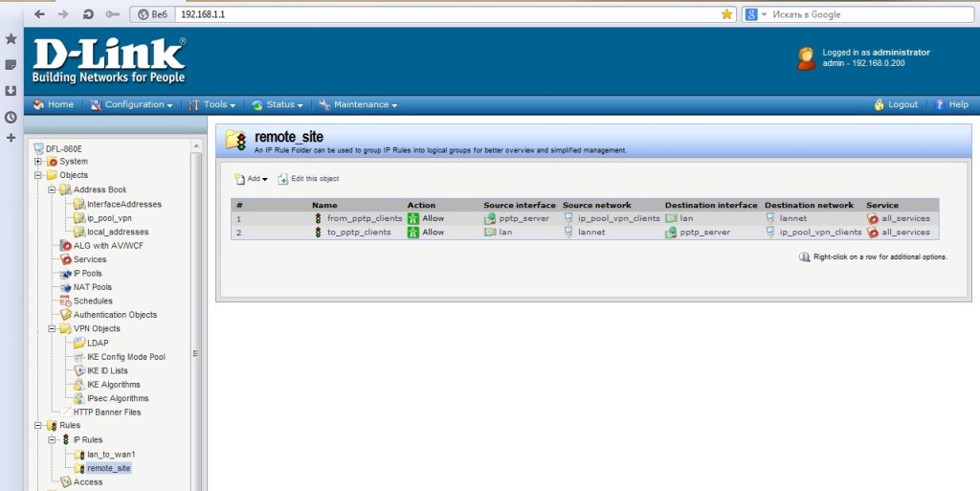Go back in the browser
Viewport: 980px width, 491px height.
pos(39,13)
